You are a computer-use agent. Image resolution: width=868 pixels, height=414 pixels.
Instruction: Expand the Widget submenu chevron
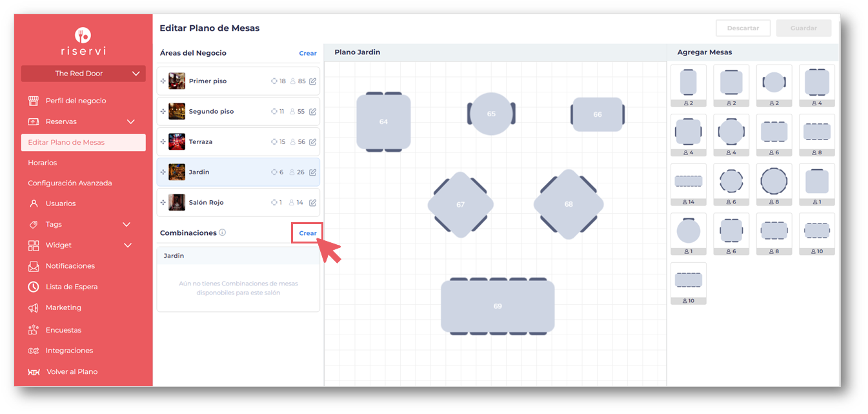coord(128,245)
